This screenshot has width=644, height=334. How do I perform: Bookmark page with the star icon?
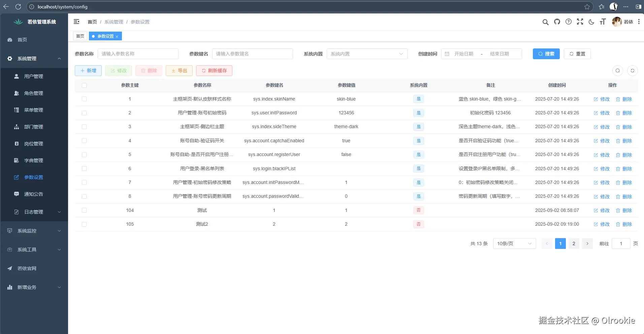coord(587,7)
